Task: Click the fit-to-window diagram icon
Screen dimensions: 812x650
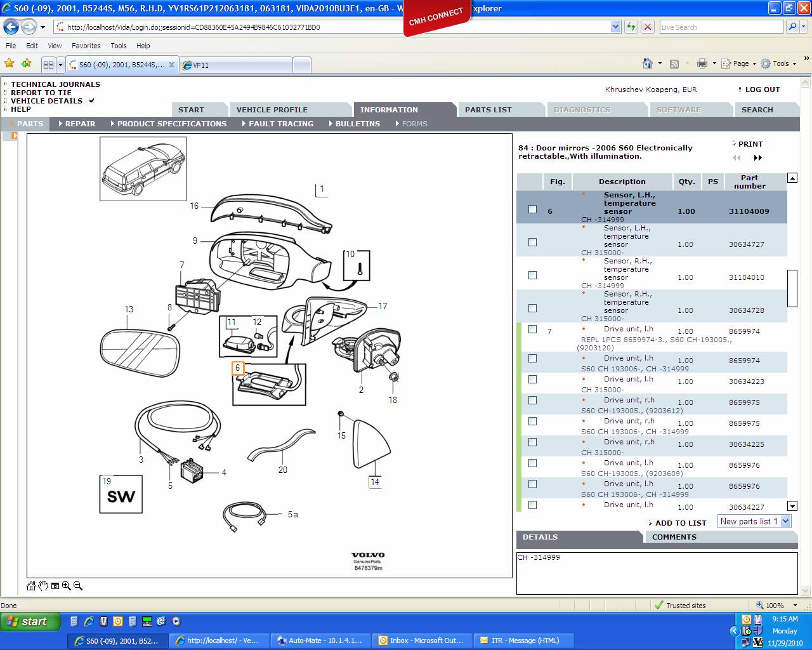Action: point(55,586)
